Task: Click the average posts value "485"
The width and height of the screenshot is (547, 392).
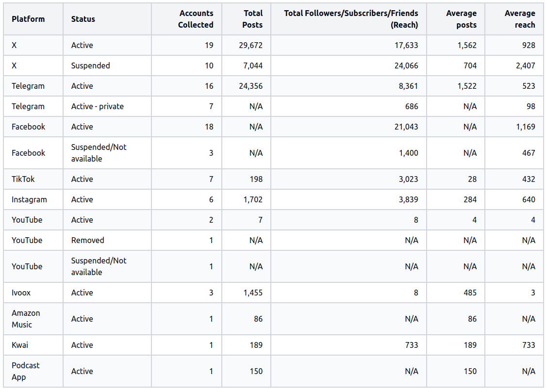Action: coord(470,293)
